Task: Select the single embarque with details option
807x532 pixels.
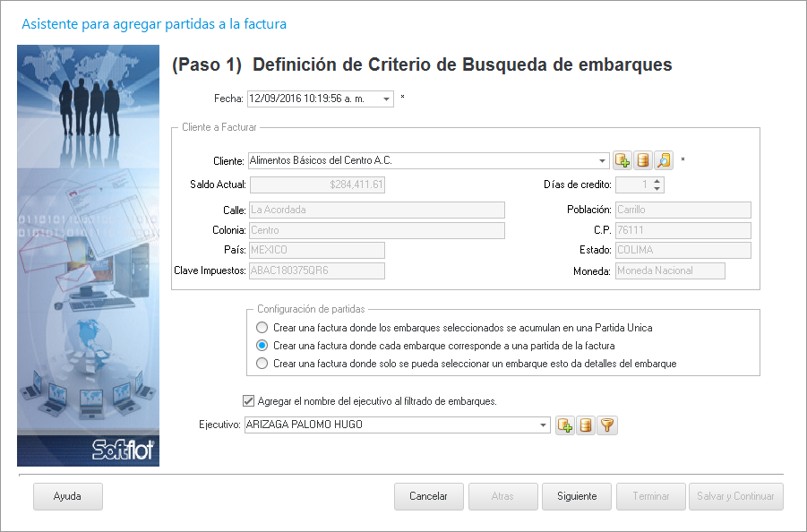Action: click(262, 364)
